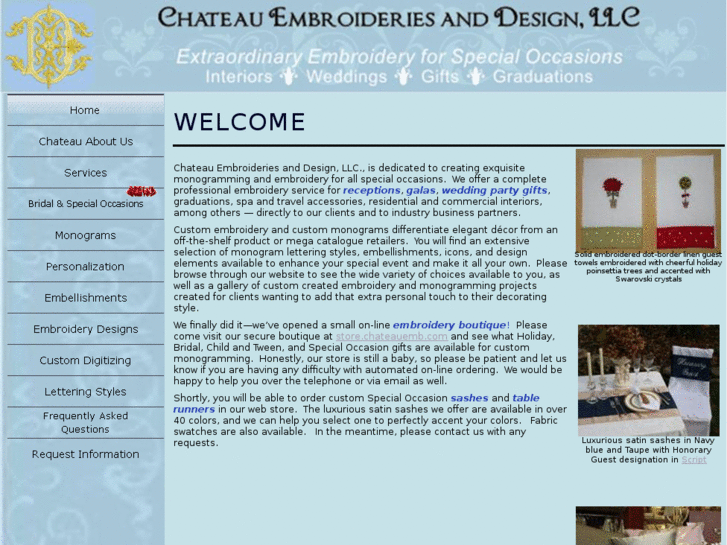727x545 pixels.
Task: Follow the receptions link
Action: tap(372, 190)
